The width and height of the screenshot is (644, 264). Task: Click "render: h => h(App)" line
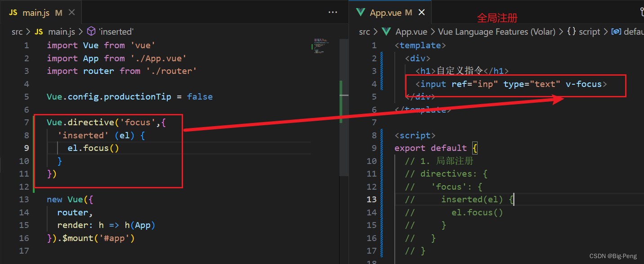point(106,225)
